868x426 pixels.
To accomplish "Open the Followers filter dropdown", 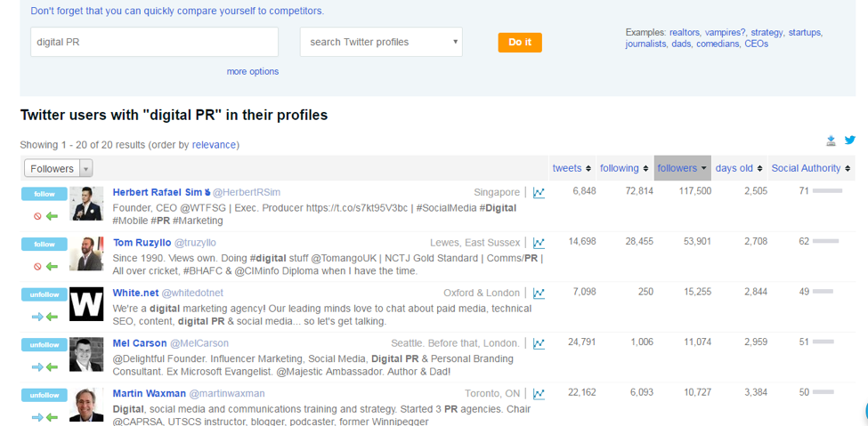I will (x=58, y=168).
